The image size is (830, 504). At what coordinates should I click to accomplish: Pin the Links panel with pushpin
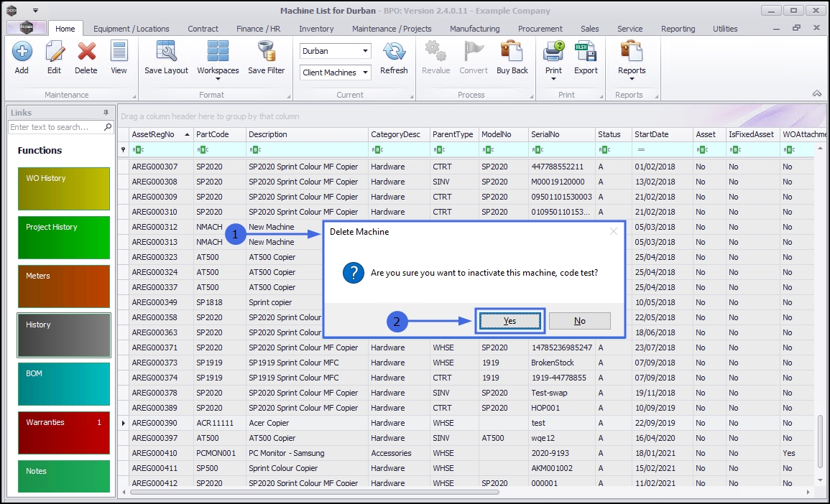click(106, 113)
